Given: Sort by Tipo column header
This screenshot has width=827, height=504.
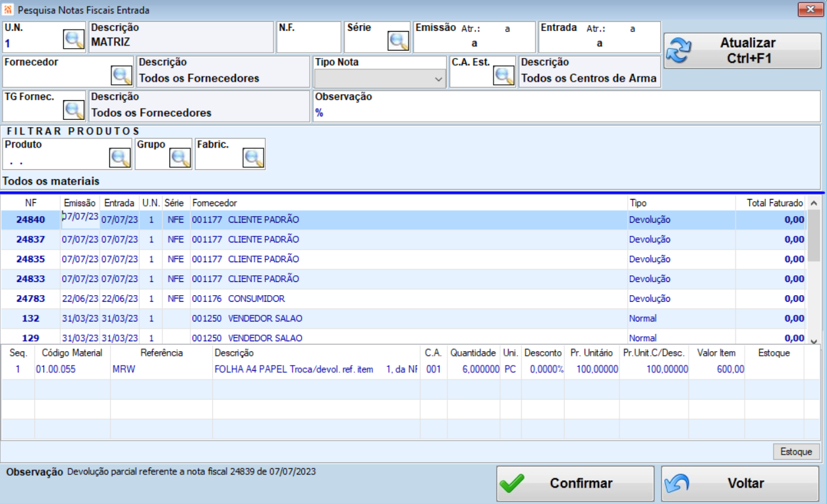Looking at the screenshot, I should [681, 203].
